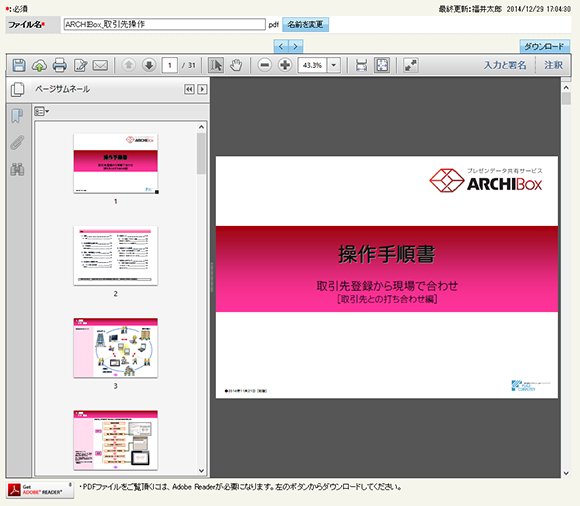Get Adobe Reader download badge
The width and height of the screenshot is (580, 506).
click(x=40, y=490)
